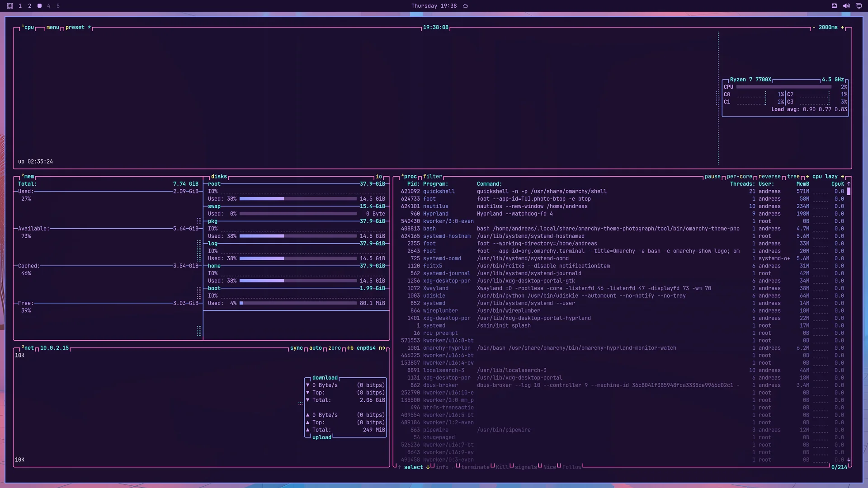This screenshot has height=488, width=868.
Task: Click the left arrow before cpu sort option
Action: [807, 177]
